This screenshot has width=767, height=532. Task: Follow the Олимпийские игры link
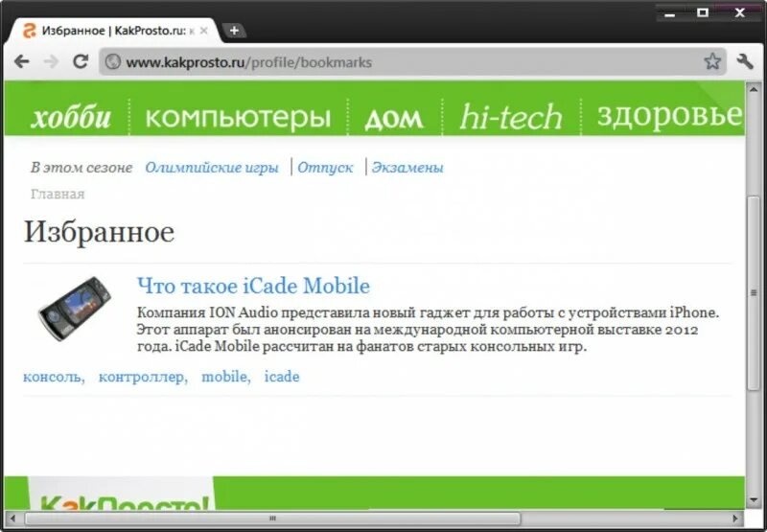pyautogui.click(x=212, y=168)
